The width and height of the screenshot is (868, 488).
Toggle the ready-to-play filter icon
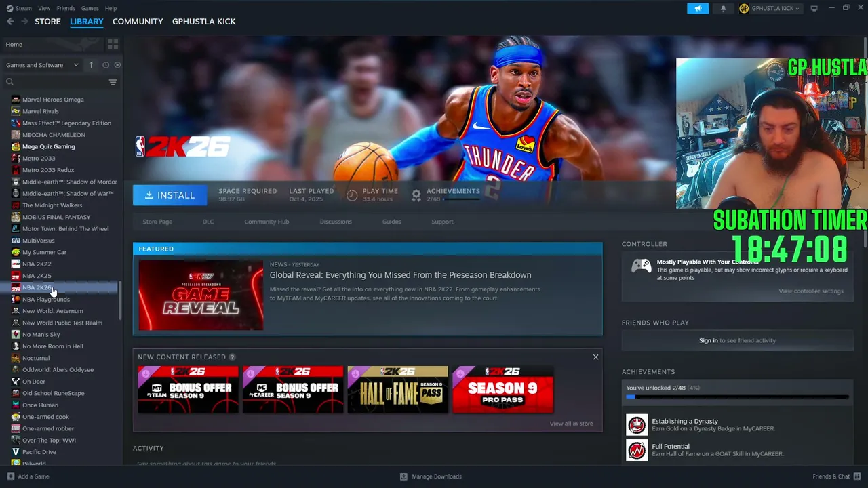117,65
